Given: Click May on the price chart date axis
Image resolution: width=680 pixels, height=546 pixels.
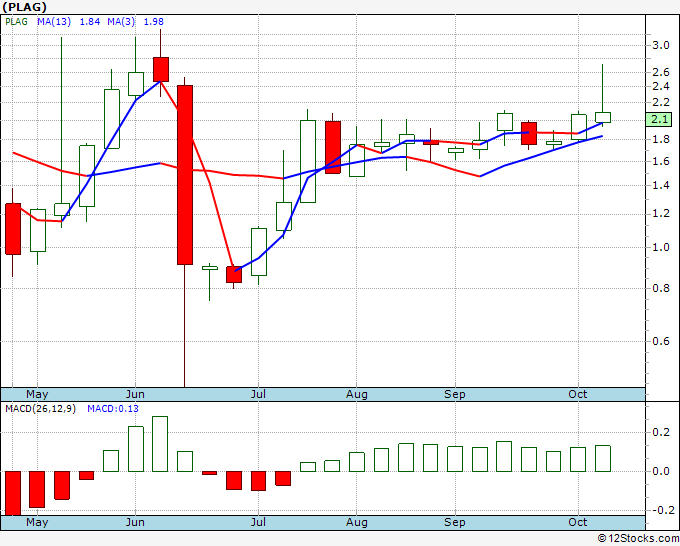Looking at the screenshot, I should pos(37,394).
